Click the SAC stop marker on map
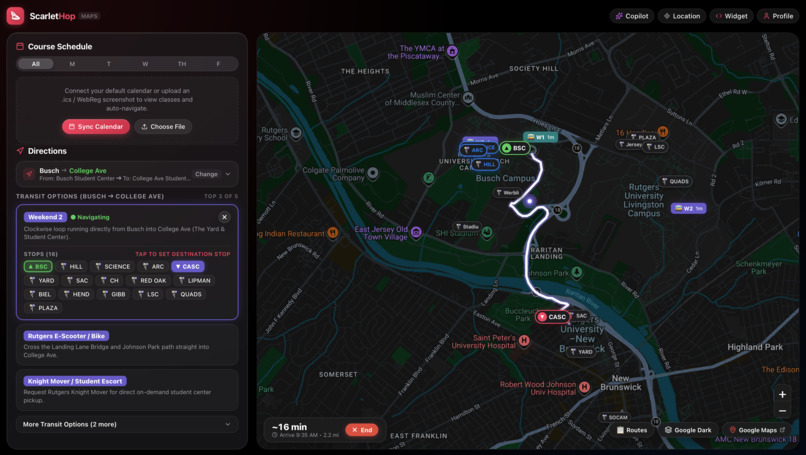 click(x=577, y=316)
